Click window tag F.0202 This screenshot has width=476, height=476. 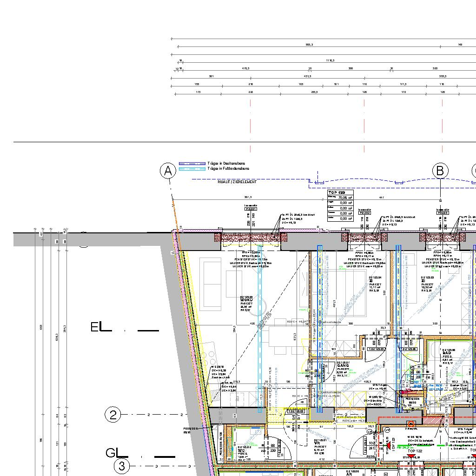[364, 213]
